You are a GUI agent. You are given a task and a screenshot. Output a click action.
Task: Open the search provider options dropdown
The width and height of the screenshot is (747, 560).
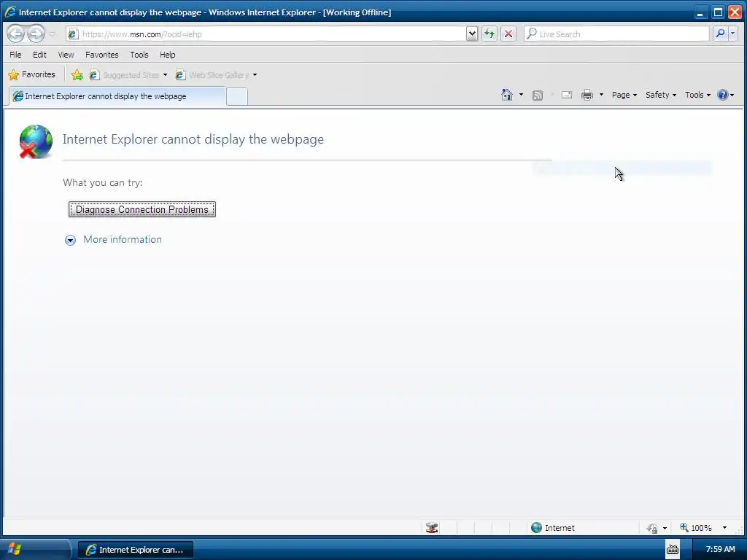(x=733, y=34)
